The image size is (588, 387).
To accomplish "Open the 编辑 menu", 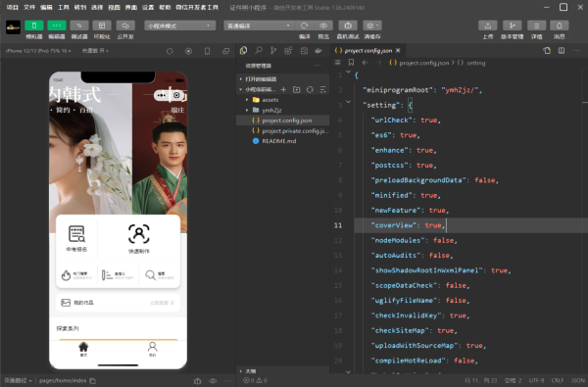I will (x=46, y=7).
